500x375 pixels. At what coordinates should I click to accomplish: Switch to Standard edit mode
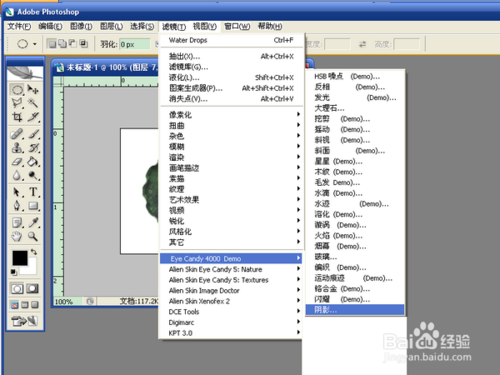coord(17,289)
